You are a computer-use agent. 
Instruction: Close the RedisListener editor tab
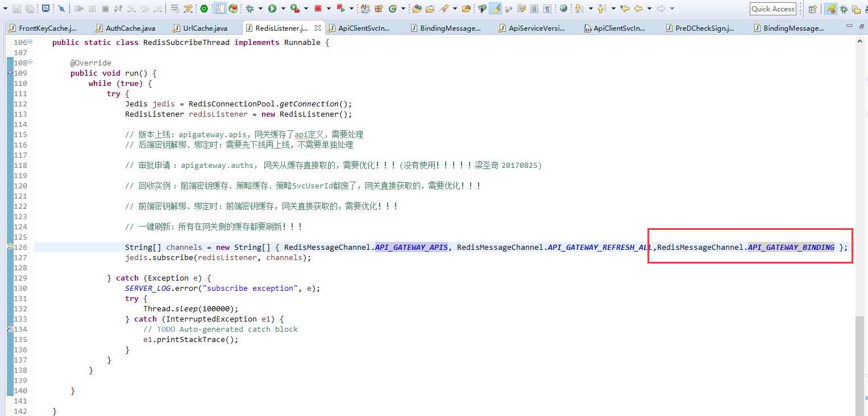coord(318,27)
